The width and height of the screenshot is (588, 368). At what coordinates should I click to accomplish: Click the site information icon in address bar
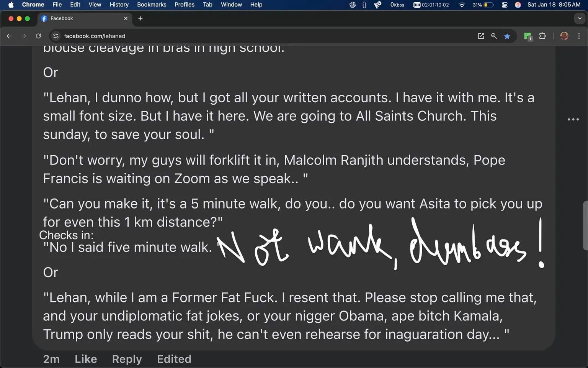56,36
